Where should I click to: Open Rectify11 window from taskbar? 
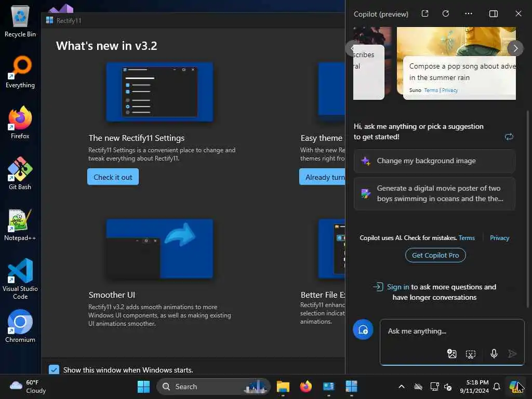click(351, 387)
